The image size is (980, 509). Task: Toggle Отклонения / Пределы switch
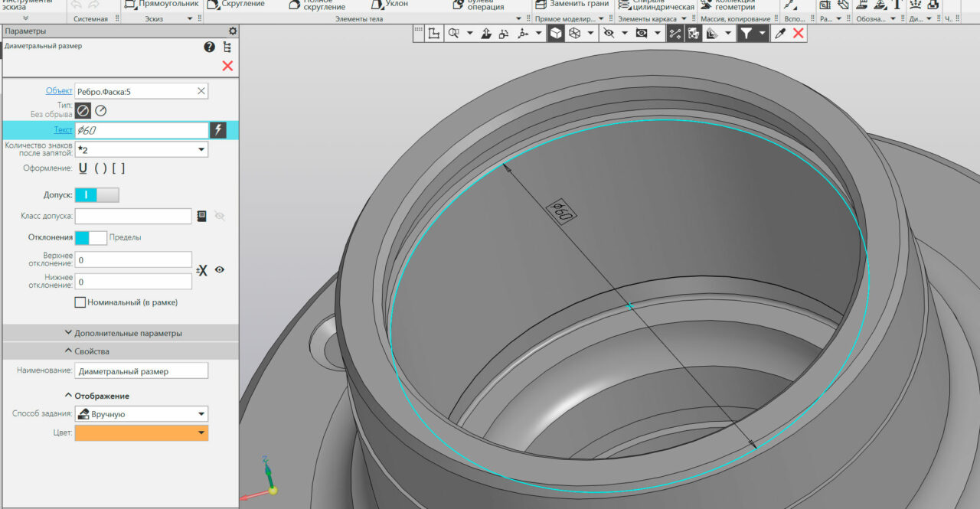(90, 237)
